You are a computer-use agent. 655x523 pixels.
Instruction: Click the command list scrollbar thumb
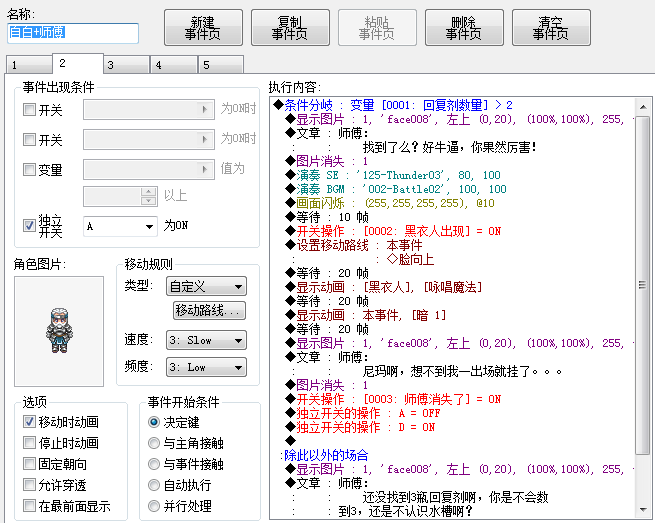point(643,285)
